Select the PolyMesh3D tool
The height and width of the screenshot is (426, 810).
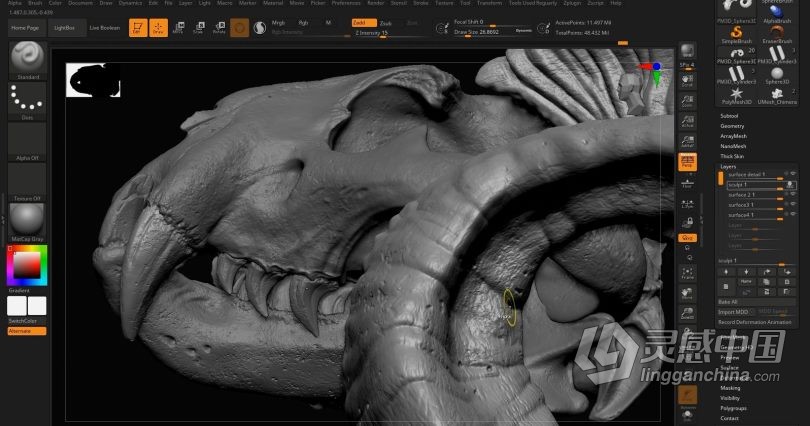pos(736,96)
